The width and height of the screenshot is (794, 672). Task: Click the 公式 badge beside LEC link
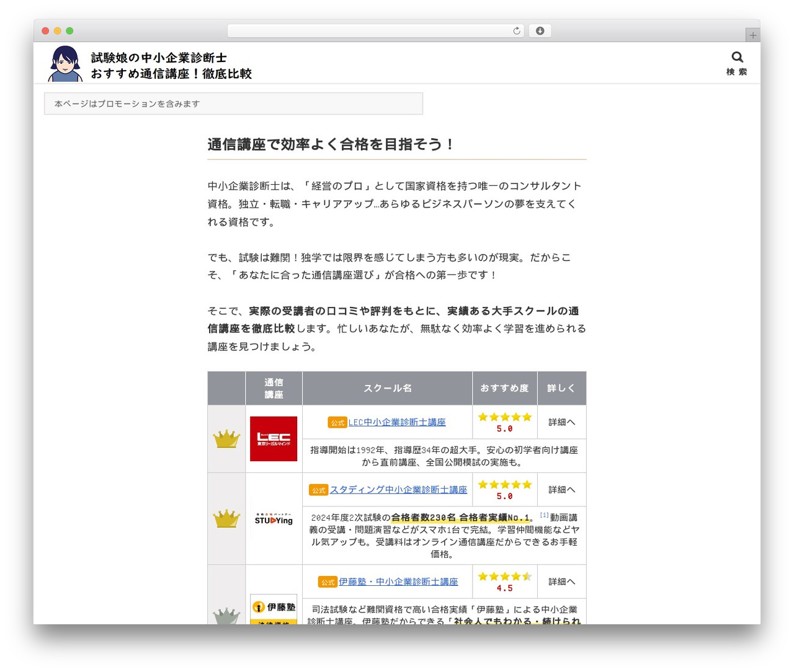pos(337,422)
